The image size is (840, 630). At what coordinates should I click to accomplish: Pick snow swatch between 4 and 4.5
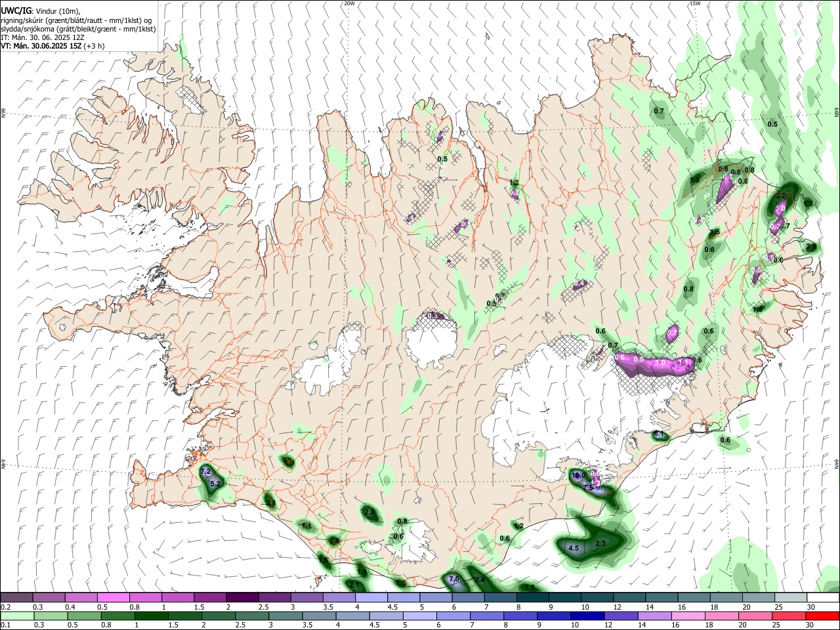click(x=371, y=598)
